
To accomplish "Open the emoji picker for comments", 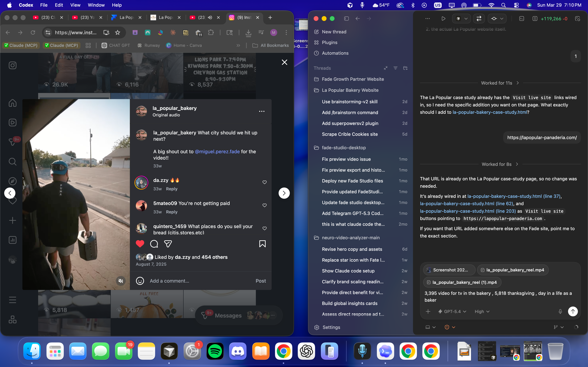I will [x=140, y=281].
